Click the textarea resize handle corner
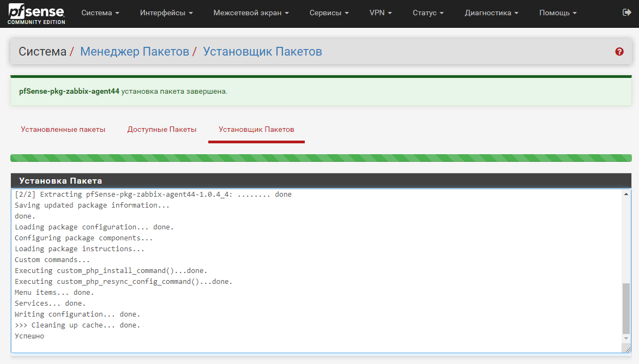This screenshot has height=364, width=639. click(628, 349)
